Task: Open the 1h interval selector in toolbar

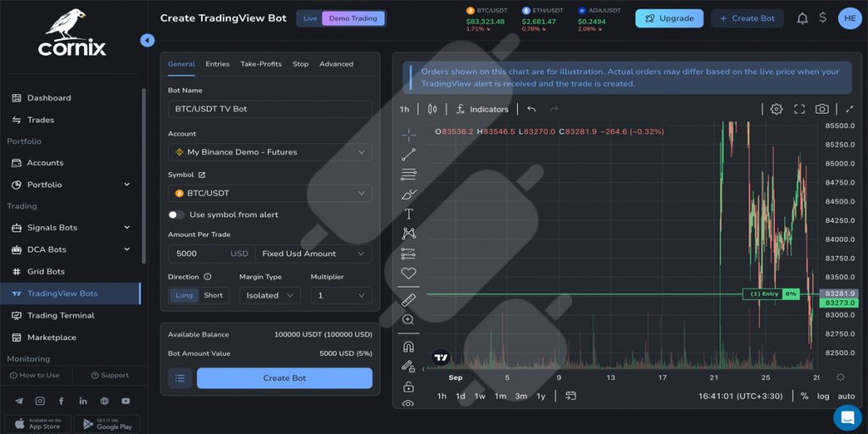Action: click(x=404, y=109)
